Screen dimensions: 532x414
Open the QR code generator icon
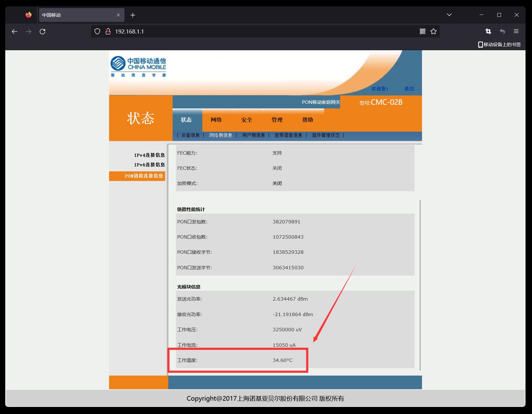coord(422,31)
